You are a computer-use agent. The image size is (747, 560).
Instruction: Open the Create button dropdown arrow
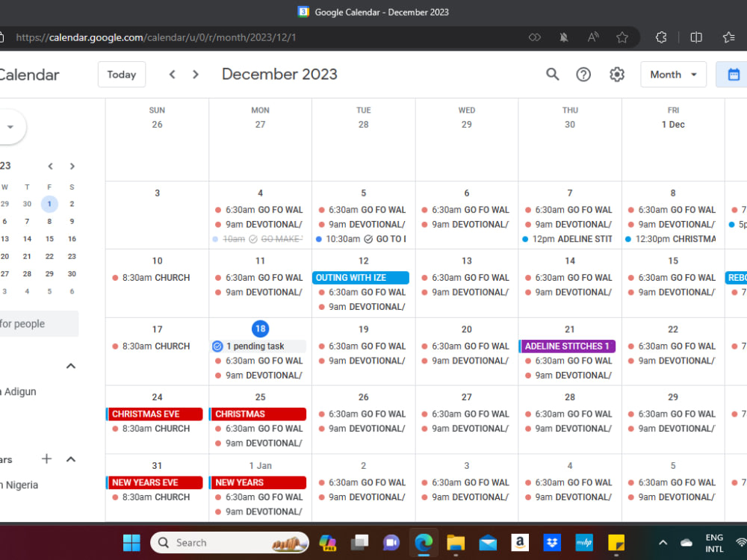click(x=10, y=127)
